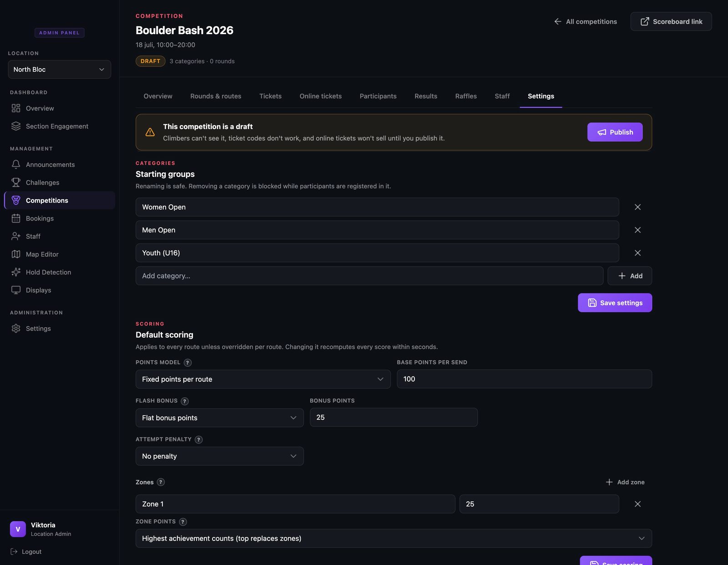Focus the Add category input field

coord(369,276)
